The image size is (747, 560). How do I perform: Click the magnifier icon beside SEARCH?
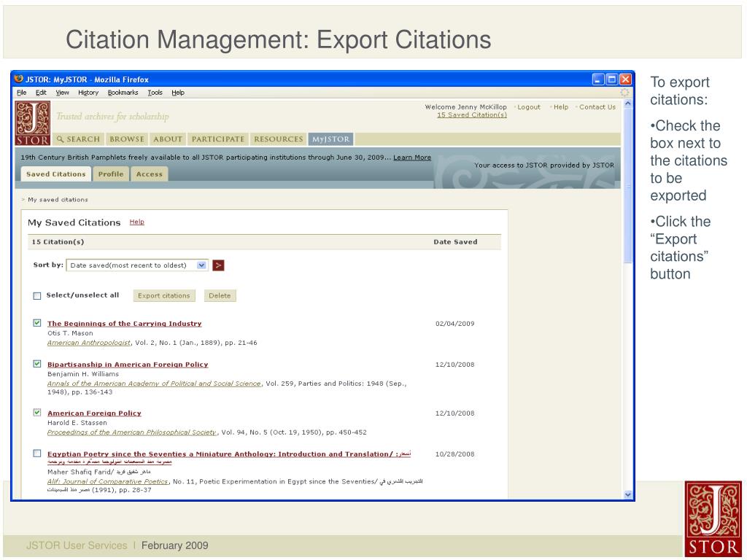point(60,139)
